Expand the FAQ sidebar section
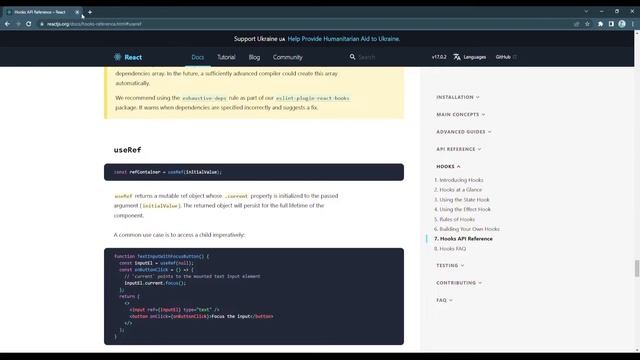Viewport: 640px width, 360px height. click(x=444, y=300)
